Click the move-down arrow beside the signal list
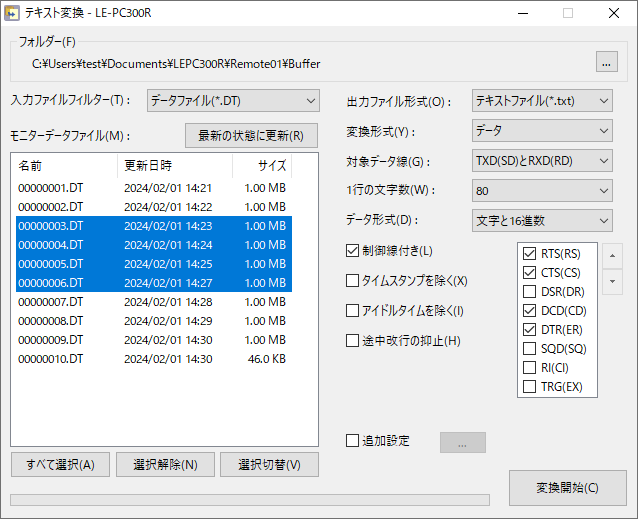The height and width of the screenshot is (519, 638). tap(612, 282)
